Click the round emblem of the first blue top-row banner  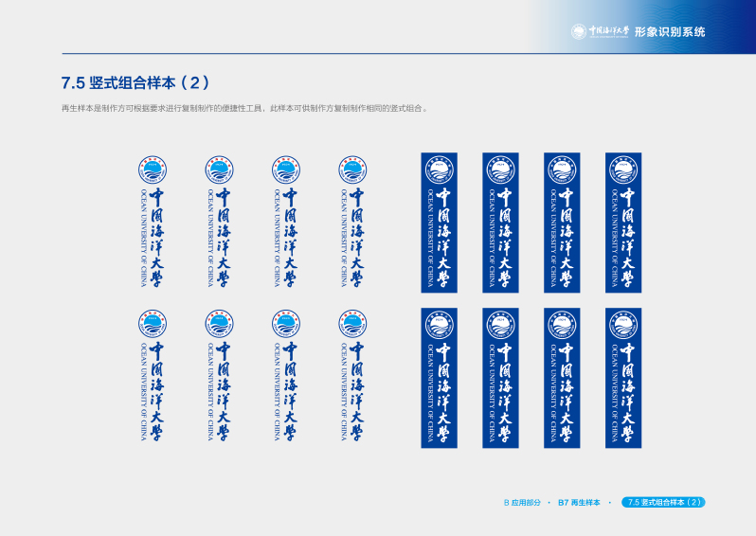439,170
